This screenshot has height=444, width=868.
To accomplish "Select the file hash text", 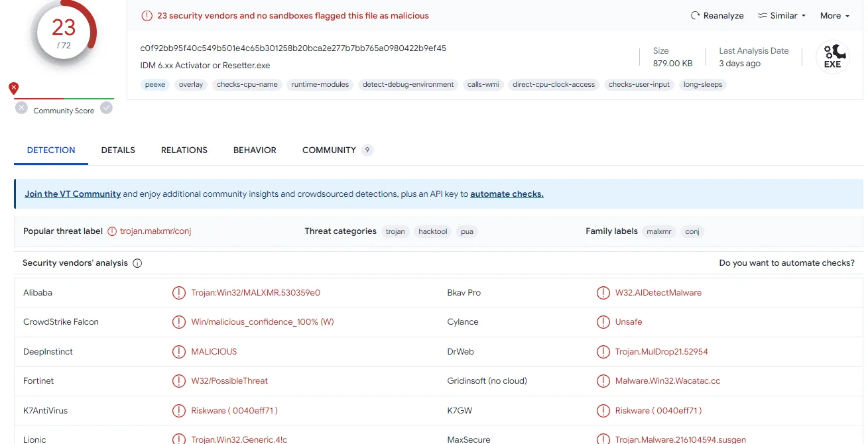I will point(293,48).
